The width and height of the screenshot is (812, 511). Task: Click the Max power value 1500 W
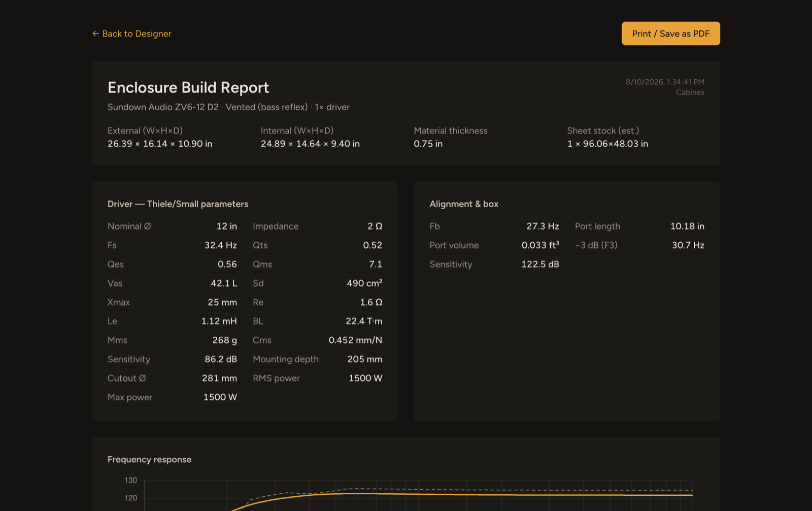220,397
